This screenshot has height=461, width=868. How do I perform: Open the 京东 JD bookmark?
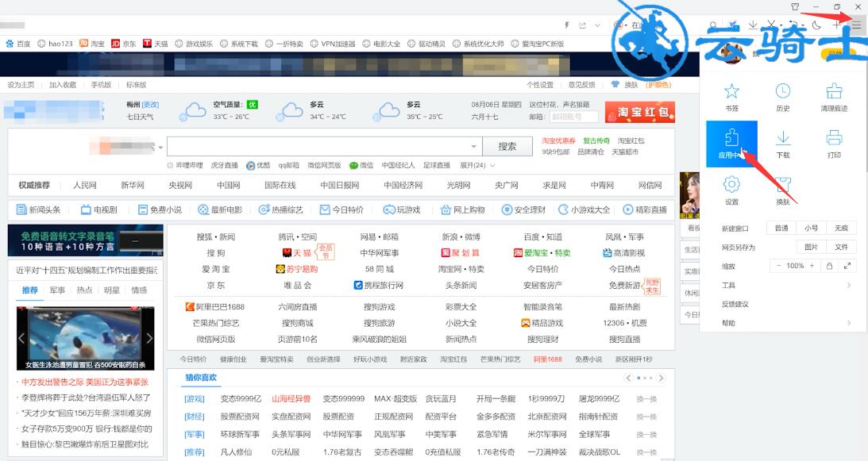[x=123, y=44]
